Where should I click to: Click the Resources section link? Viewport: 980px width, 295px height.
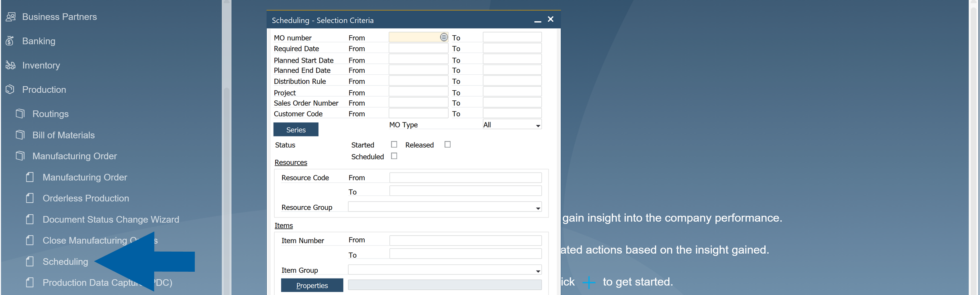click(291, 163)
